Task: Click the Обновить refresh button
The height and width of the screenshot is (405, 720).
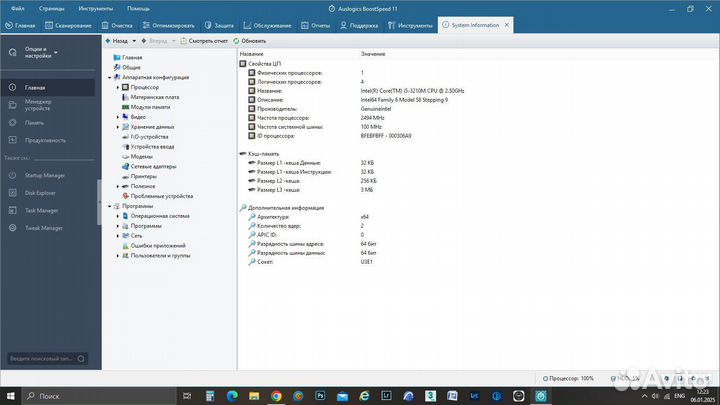Action: click(249, 41)
